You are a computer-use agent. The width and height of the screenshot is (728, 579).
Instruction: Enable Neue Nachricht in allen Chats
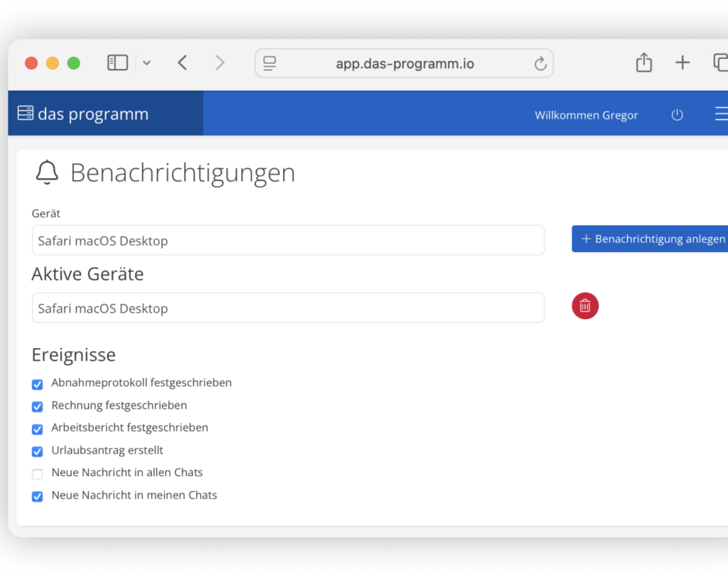37,474
